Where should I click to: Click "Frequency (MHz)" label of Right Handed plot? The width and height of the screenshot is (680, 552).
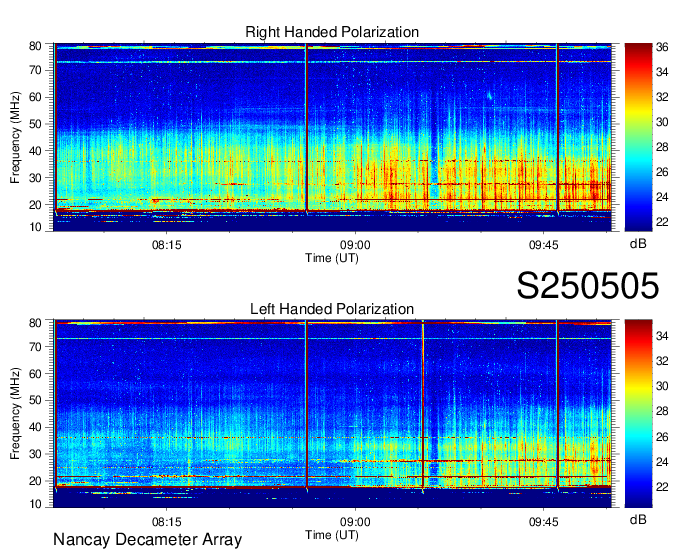pyautogui.click(x=15, y=137)
